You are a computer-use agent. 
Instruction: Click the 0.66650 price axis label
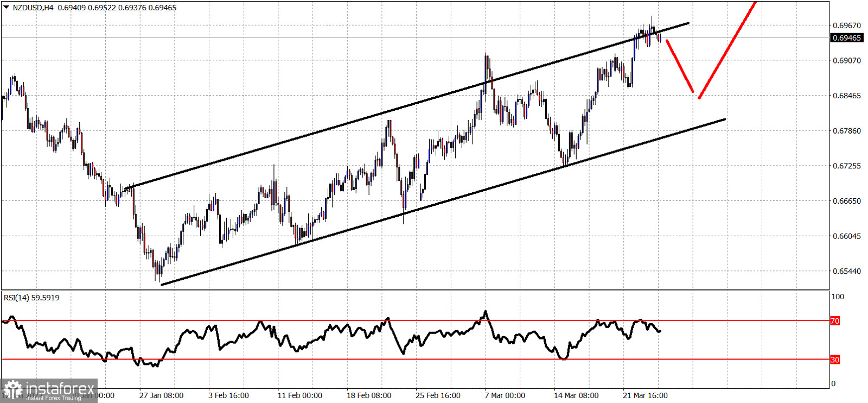846,201
